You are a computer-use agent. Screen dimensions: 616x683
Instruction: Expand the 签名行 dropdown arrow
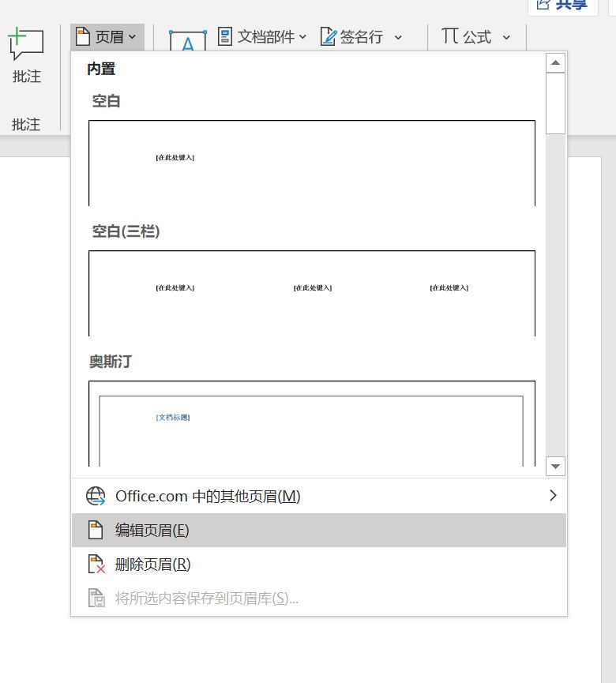(x=398, y=37)
